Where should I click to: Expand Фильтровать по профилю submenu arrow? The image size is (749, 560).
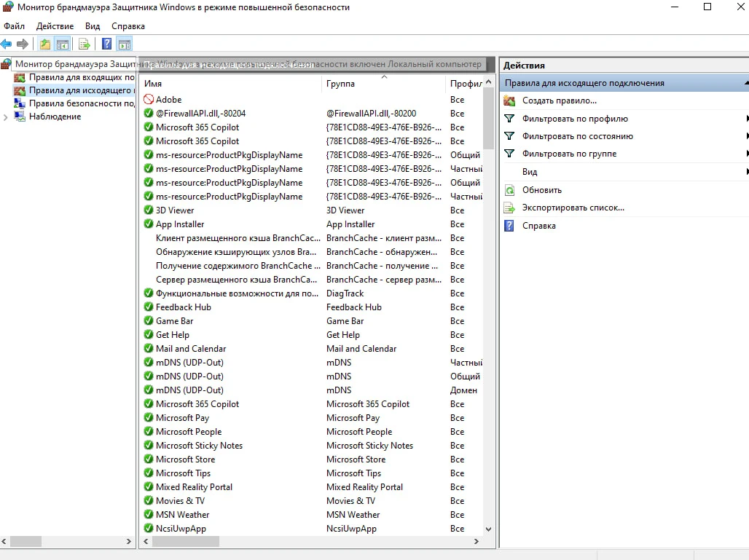point(747,119)
